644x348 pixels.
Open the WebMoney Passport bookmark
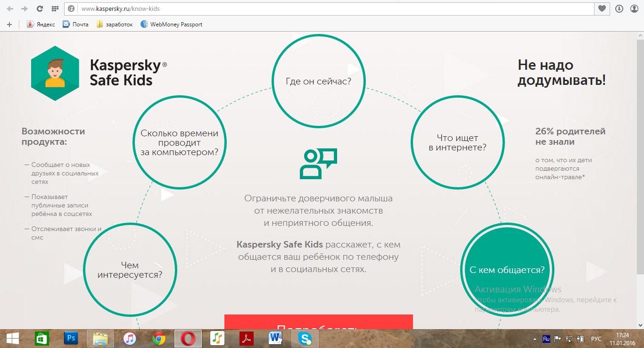tap(172, 24)
